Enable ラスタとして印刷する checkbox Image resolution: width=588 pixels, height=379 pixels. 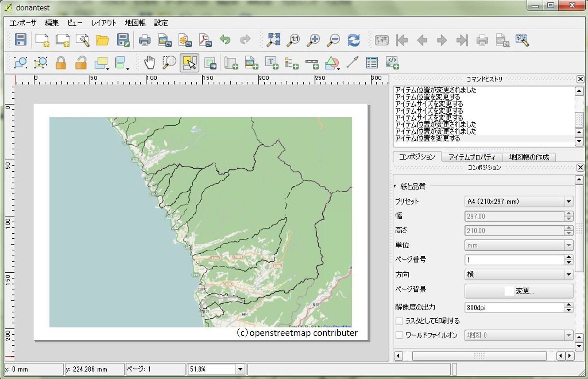tap(399, 321)
